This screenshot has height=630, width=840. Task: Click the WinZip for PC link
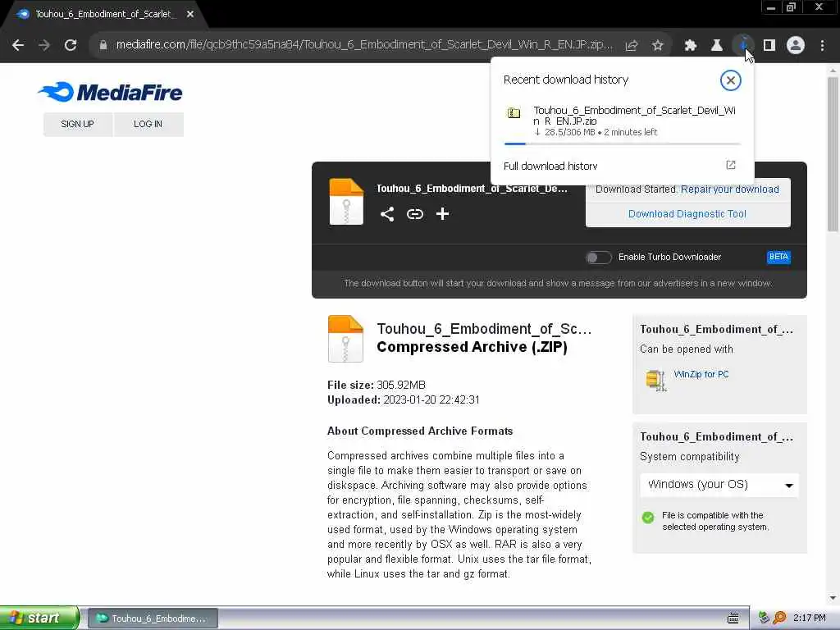701,374
